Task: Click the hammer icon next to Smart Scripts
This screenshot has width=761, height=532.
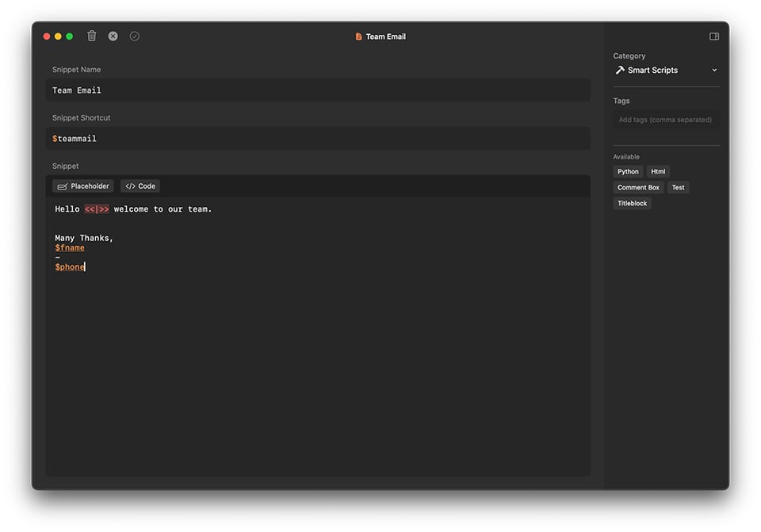Action: coord(619,70)
